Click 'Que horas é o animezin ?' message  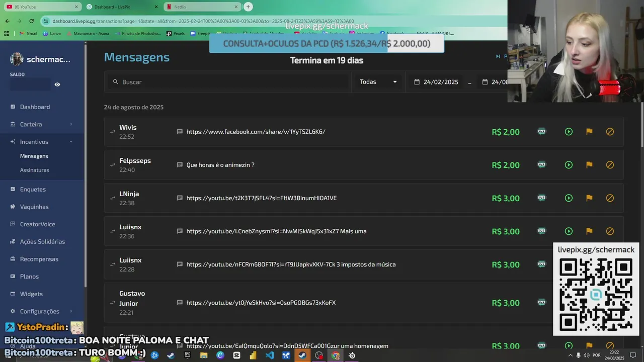(x=220, y=165)
